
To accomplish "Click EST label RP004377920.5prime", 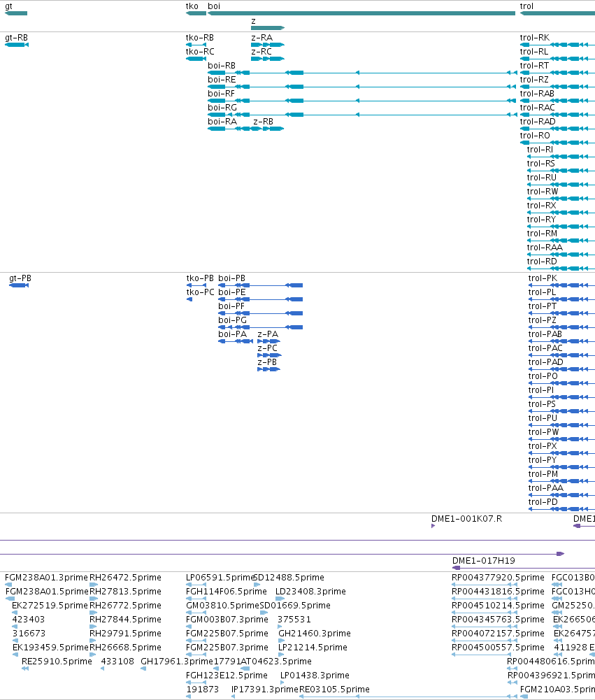I will click(498, 577).
